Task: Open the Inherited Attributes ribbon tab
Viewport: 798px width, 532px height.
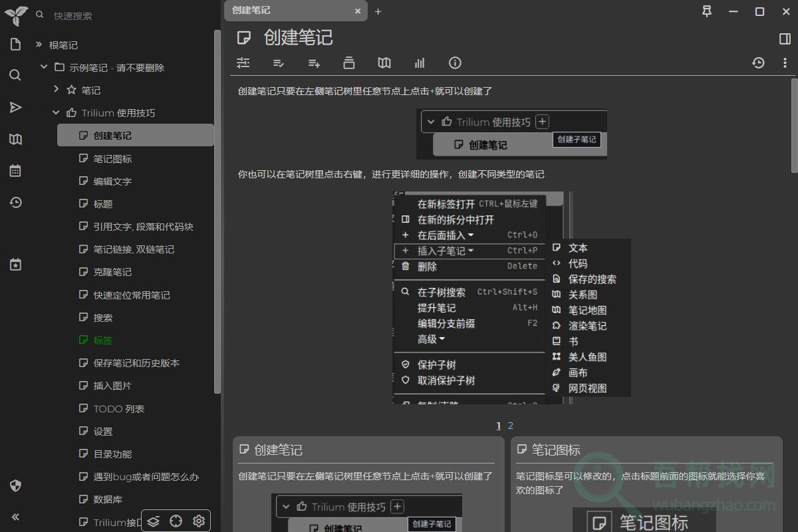Action: pos(314,63)
